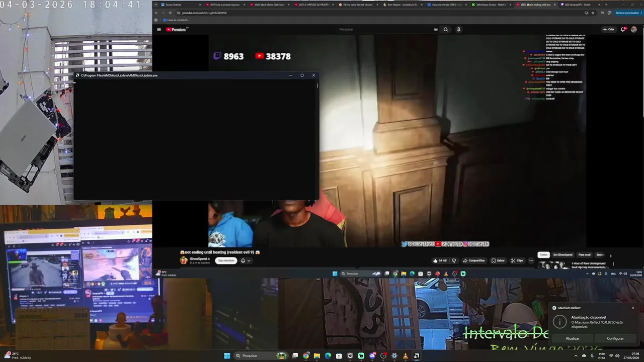644x362 pixels.
Task: Open File Explorer from the bottom taskbar
Action: click(317, 356)
